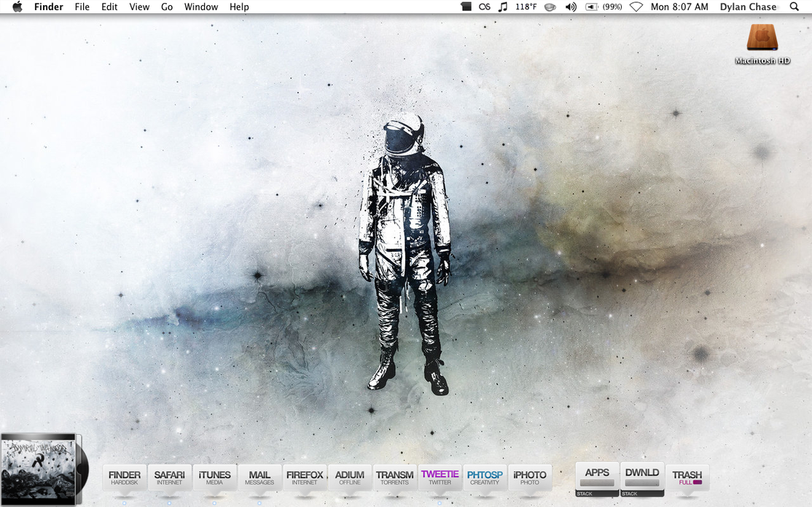Open Tweetie from the dock

(x=440, y=477)
